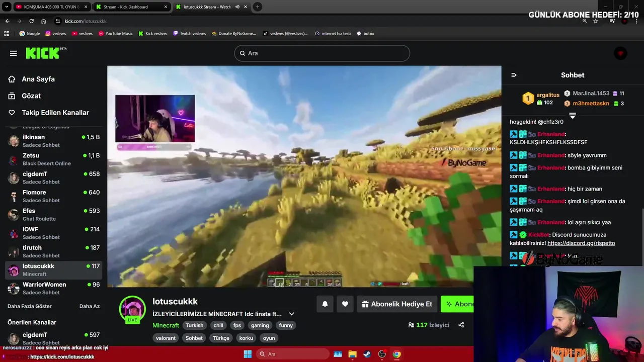Expand chat leaderboard arrow
The width and height of the screenshot is (644, 362).
[573, 115]
